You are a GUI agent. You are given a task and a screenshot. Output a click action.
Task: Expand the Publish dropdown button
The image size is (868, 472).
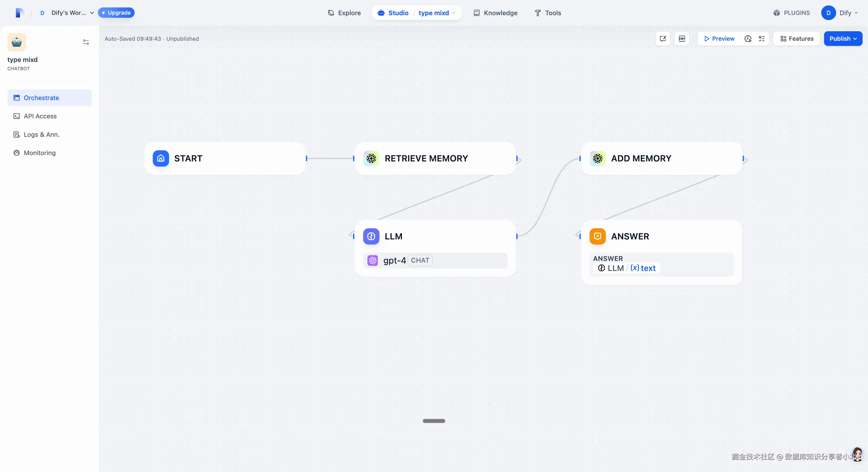click(843, 38)
